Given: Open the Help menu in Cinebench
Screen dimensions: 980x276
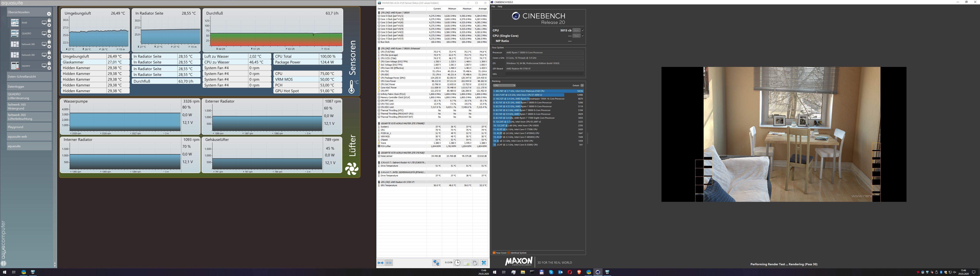Looking at the screenshot, I should (500, 7).
